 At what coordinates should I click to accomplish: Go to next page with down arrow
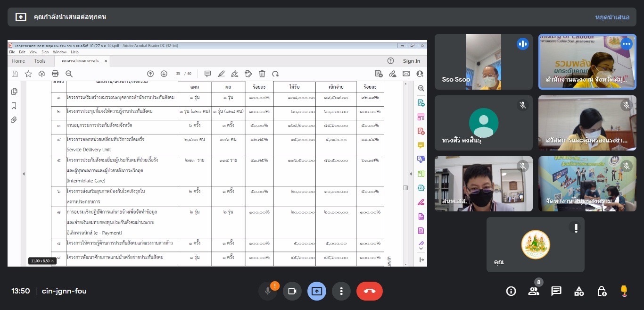tap(164, 74)
